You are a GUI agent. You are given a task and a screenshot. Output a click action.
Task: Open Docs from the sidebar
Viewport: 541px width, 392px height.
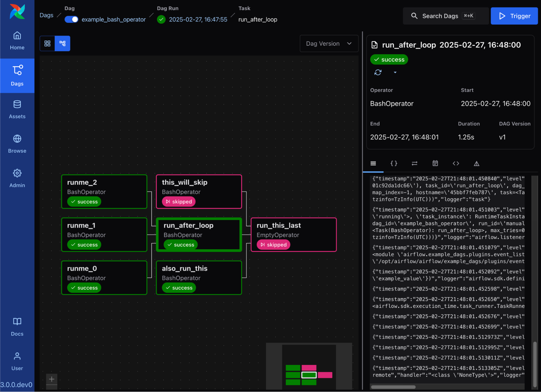[x=17, y=327]
